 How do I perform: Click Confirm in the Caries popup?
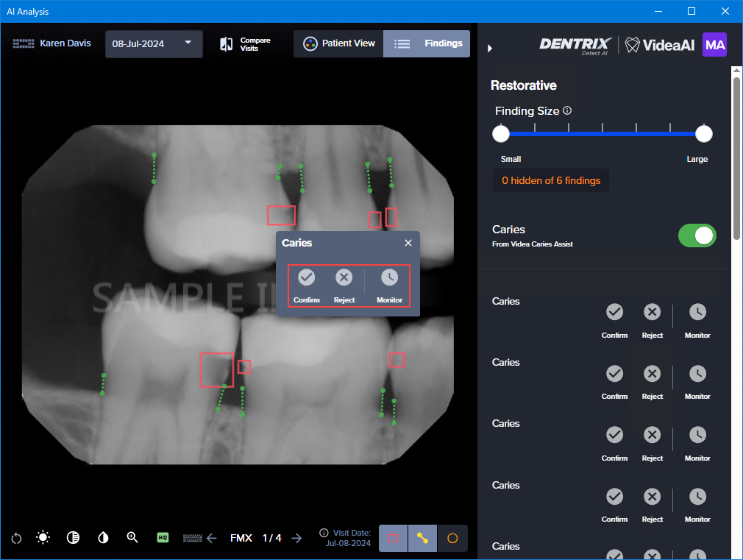click(307, 286)
